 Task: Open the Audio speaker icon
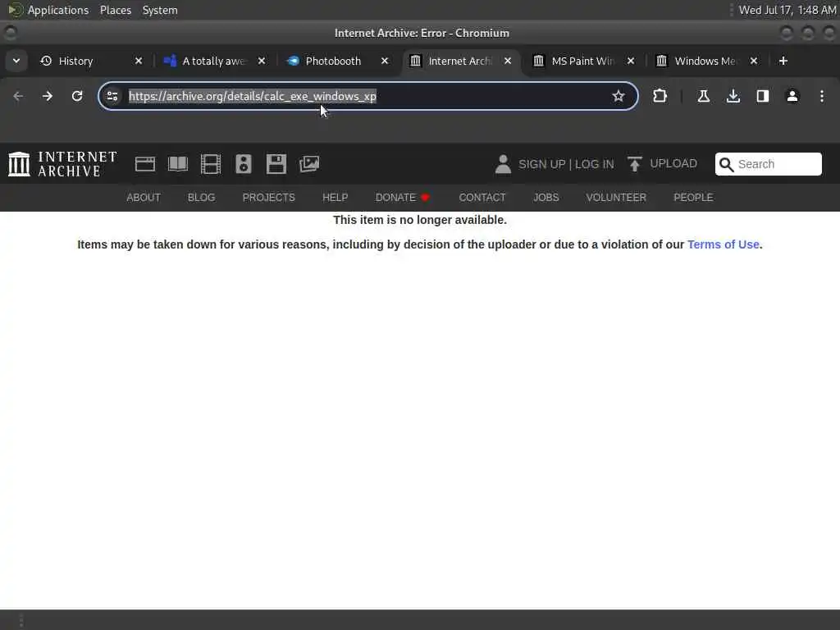244,164
